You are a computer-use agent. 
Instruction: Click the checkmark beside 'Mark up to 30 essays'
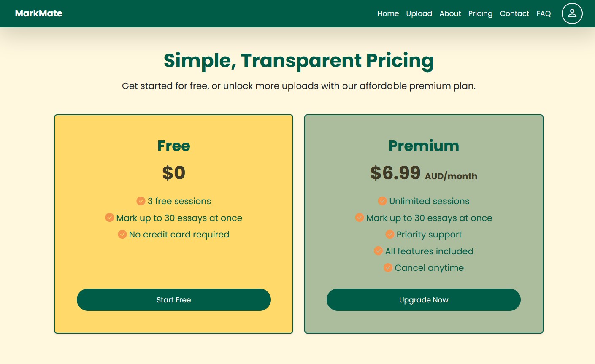click(110, 218)
